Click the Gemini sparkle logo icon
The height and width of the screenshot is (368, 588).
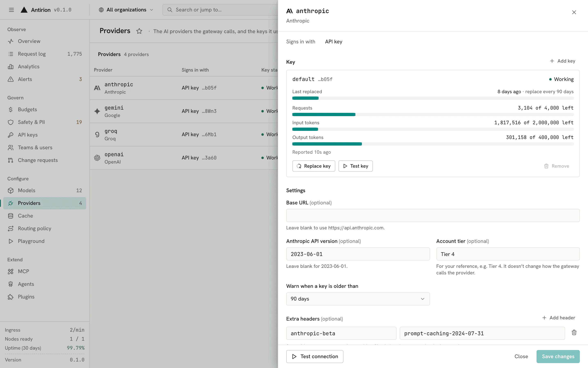(97, 111)
